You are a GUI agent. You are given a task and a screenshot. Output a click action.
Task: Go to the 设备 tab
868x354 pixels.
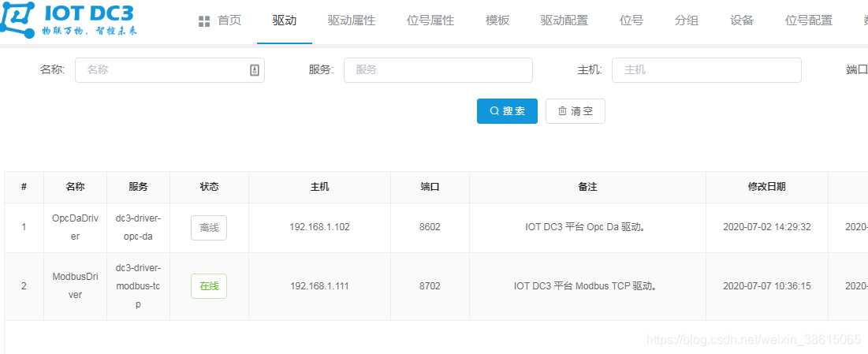(x=742, y=21)
